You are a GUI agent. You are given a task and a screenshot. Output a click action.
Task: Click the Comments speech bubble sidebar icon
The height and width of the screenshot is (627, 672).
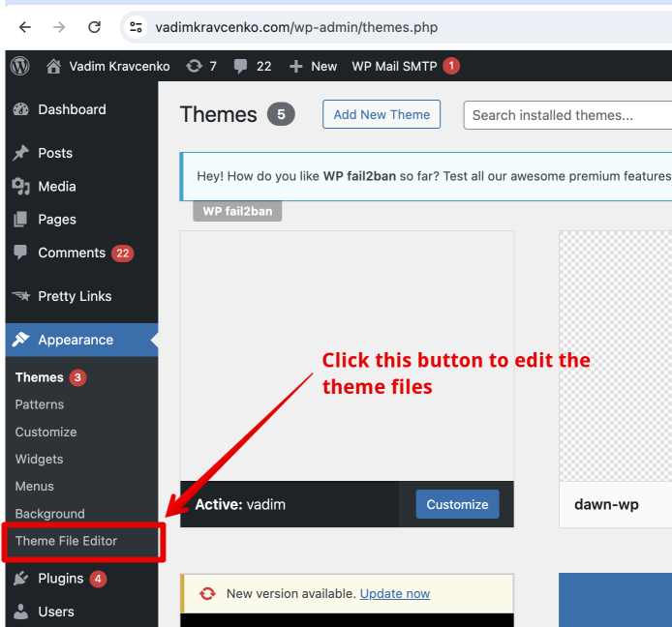(20, 253)
